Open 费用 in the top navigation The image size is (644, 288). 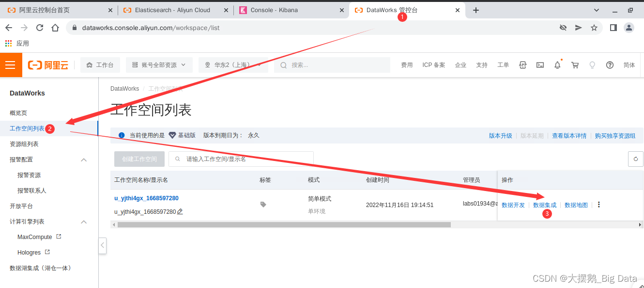(407, 65)
